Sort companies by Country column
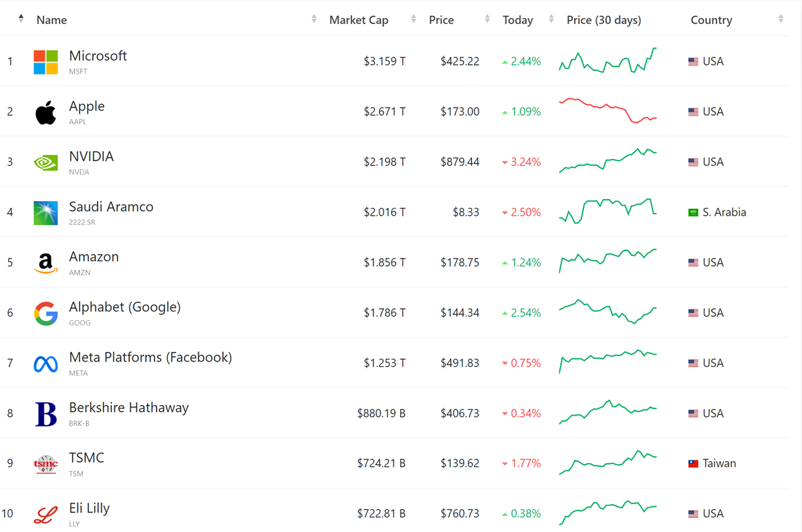 click(x=780, y=19)
